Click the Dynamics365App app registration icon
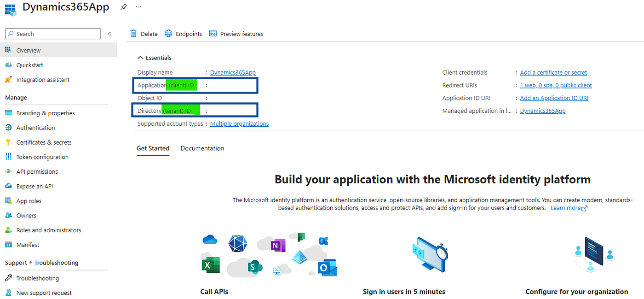Screen dimensions: 644x299 (10, 9)
